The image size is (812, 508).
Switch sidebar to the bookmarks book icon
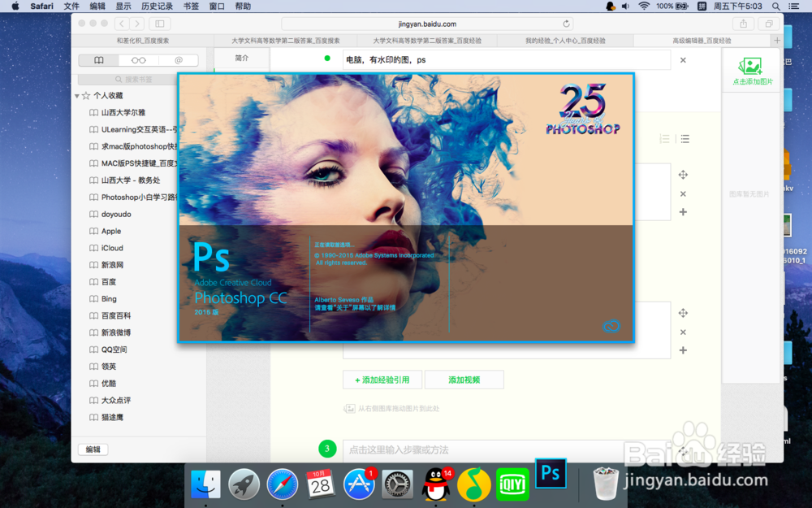[x=99, y=60]
